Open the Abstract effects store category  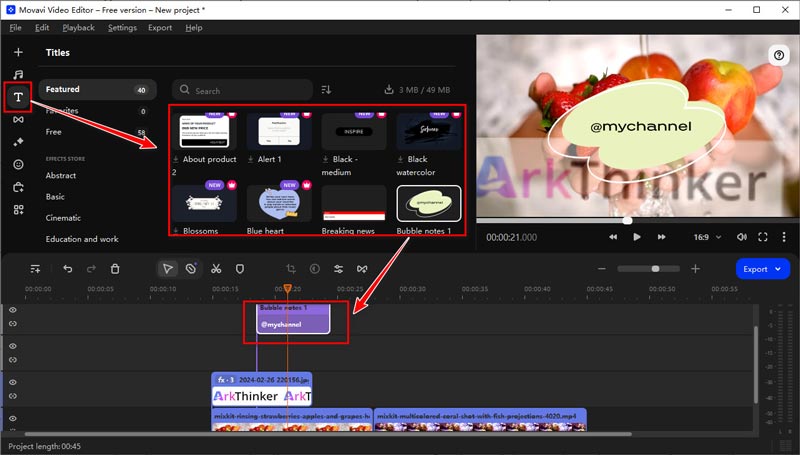[x=61, y=175]
